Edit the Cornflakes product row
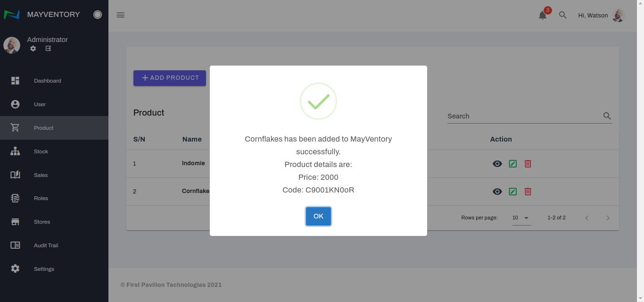Screen dimensions: 644x302 (x=512, y=192)
